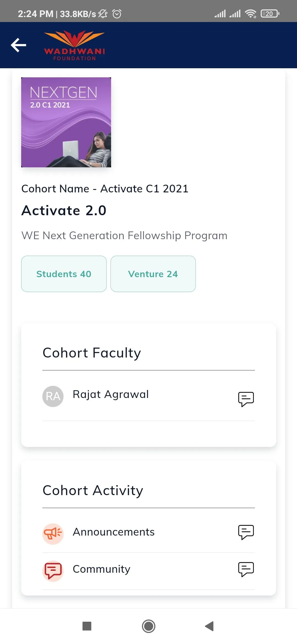Open Rajat Agrawal faculty profile
The image size is (297, 644).
[x=111, y=394]
